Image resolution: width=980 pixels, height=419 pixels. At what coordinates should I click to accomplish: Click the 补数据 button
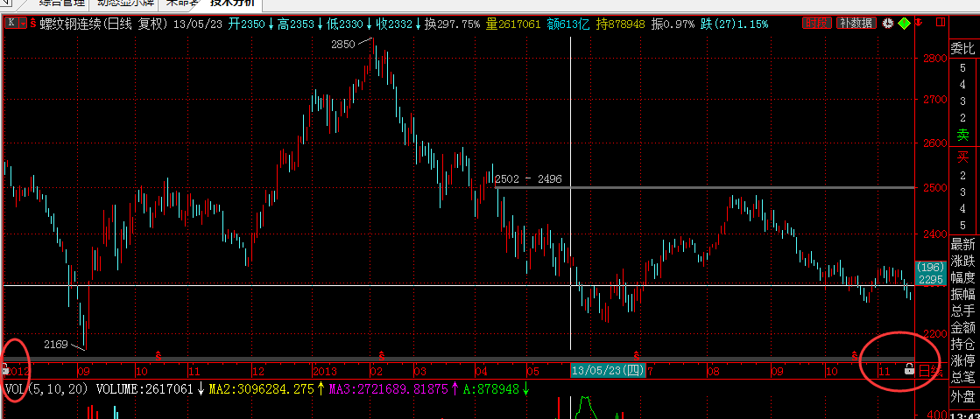coord(856,24)
